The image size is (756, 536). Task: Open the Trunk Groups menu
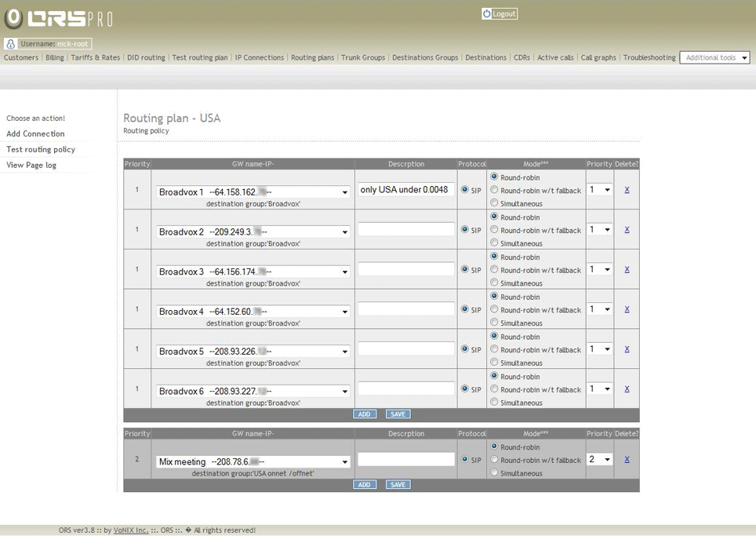[363, 58]
